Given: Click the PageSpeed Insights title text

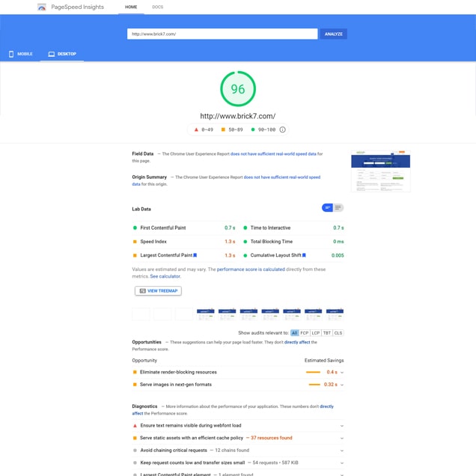Looking at the screenshot, I should tap(77, 7).
